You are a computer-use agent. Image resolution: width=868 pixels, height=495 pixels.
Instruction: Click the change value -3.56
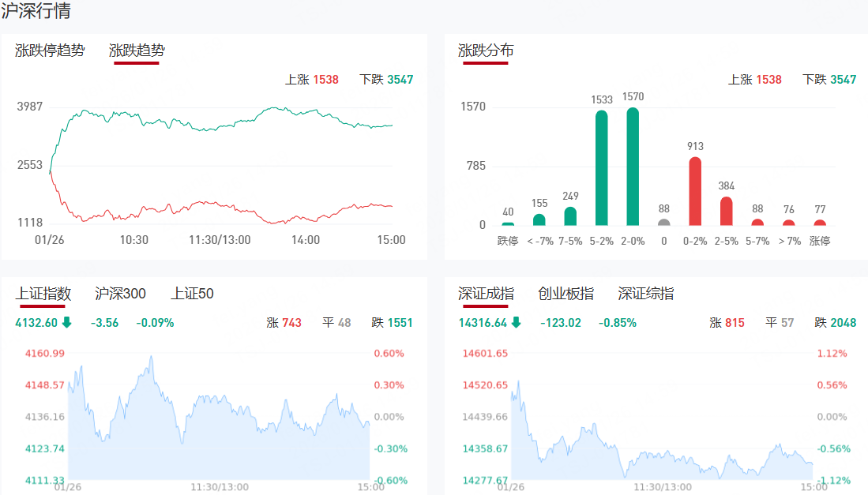(x=104, y=322)
